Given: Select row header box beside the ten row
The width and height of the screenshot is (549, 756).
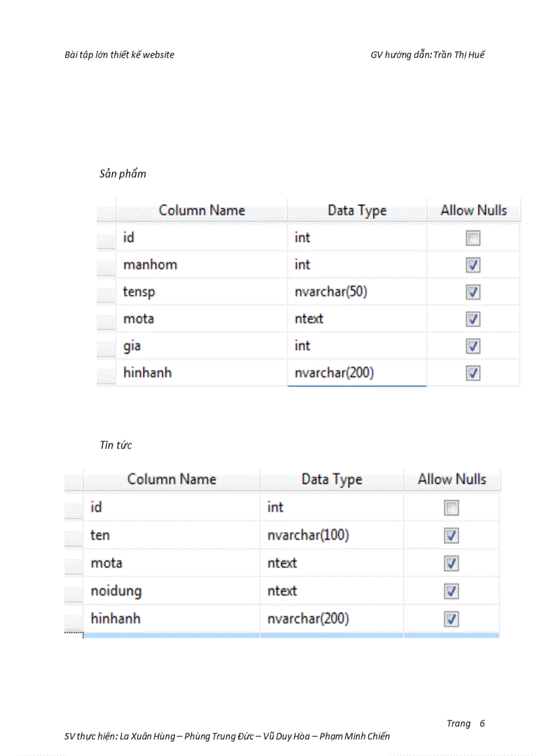Looking at the screenshot, I should point(73,536).
